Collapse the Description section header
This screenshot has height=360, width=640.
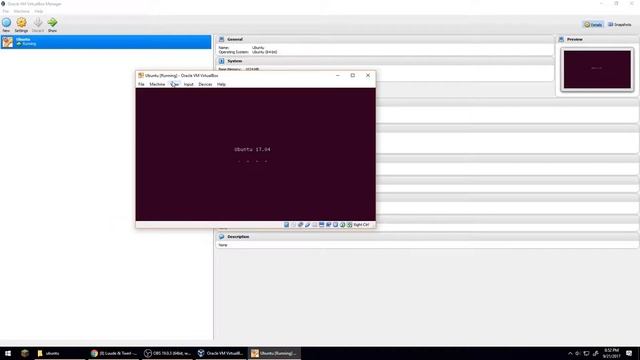[427, 237]
